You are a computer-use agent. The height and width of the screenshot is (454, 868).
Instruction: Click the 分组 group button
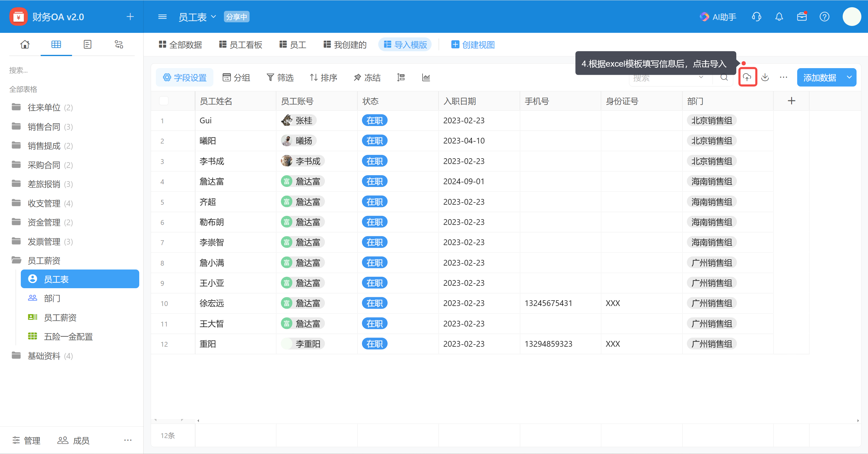(x=236, y=77)
